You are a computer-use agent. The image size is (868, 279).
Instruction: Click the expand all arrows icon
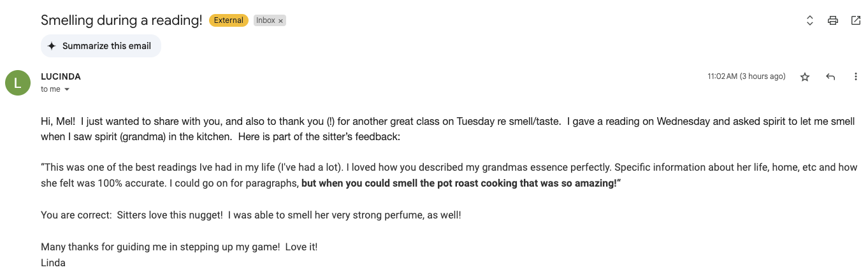(x=809, y=20)
